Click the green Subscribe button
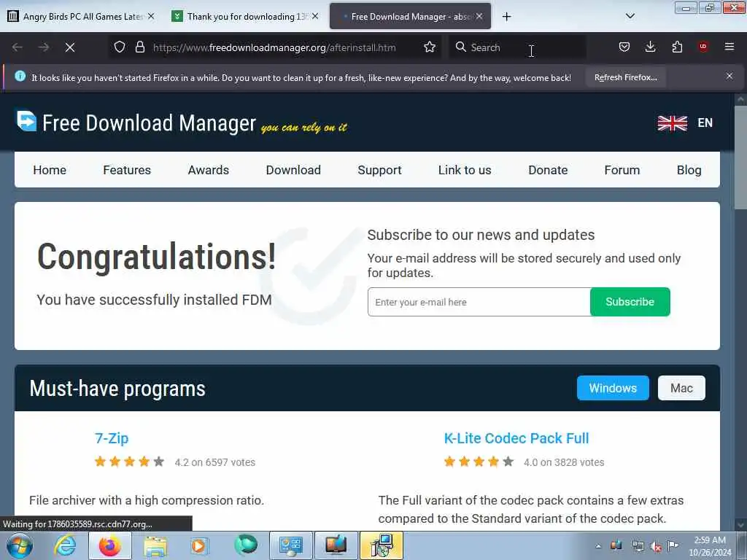747x560 pixels. coord(630,302)
